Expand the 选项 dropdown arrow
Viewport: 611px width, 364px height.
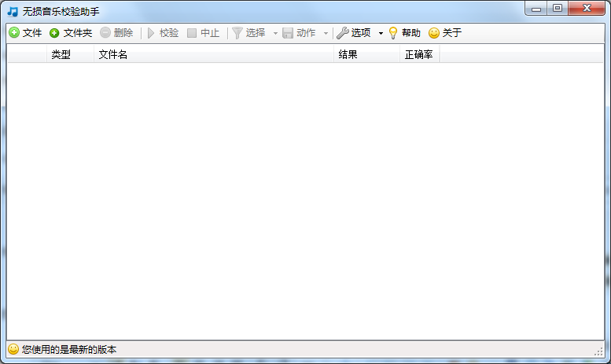tap(381, 33)
